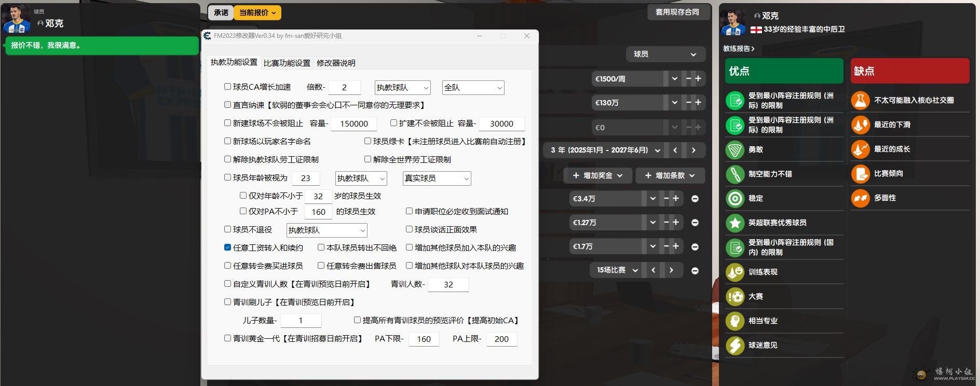Toggle 青训刷儿子 checkbox

coord(227,302)
